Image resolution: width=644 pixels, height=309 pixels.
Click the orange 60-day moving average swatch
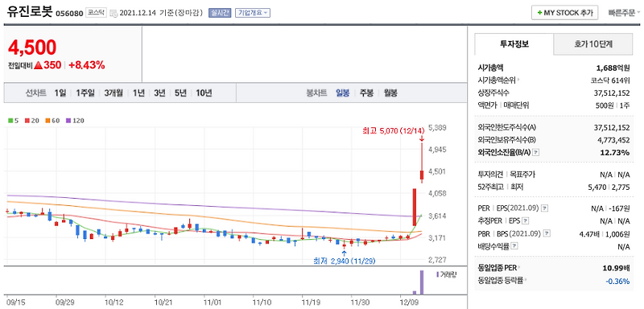click(x=47, y=121)
